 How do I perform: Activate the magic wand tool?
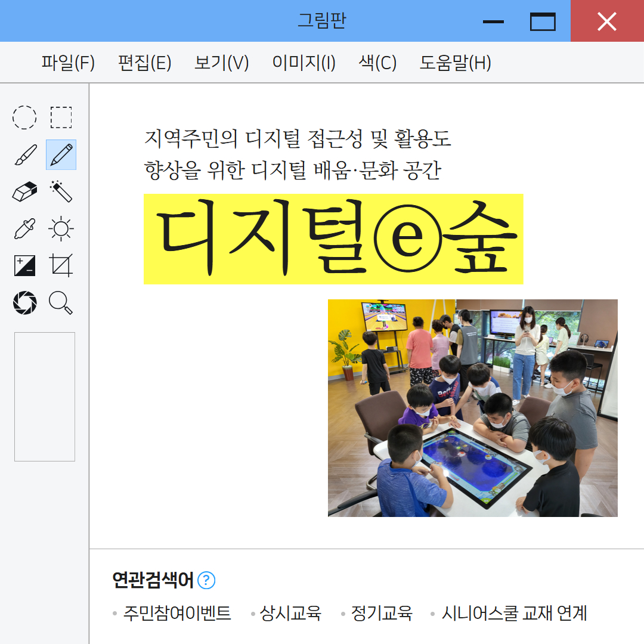click(x=61, y=192)
